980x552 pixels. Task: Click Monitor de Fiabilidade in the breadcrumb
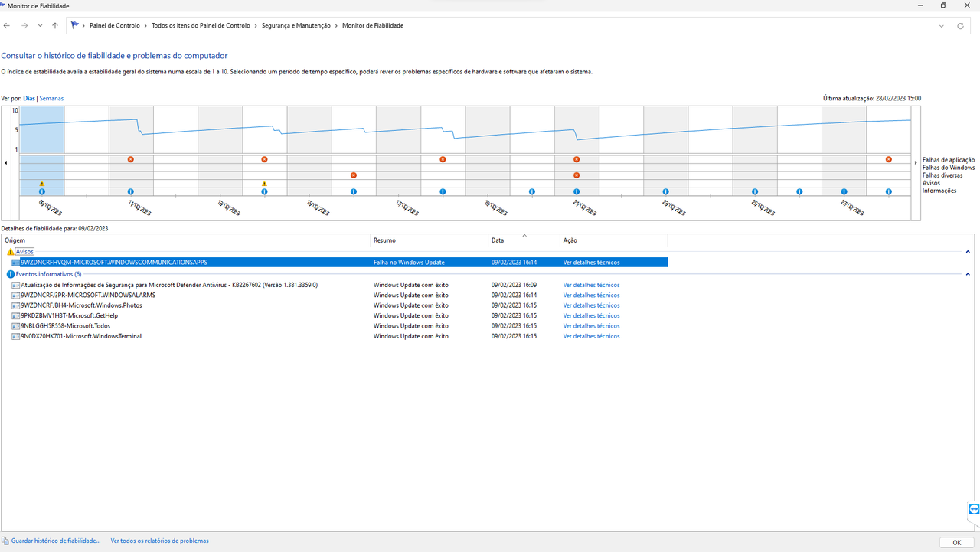pos(373,25)
